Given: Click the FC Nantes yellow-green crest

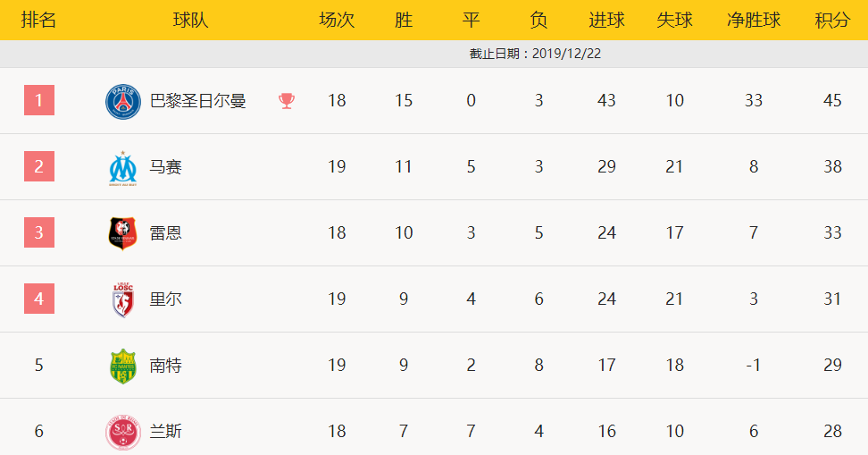Looking at the screenshot, I should click(123, 367).
